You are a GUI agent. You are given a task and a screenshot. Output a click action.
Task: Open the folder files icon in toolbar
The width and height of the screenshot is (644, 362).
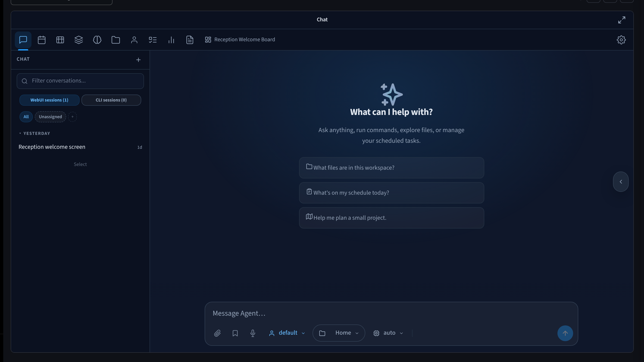(x=116, y=40)
